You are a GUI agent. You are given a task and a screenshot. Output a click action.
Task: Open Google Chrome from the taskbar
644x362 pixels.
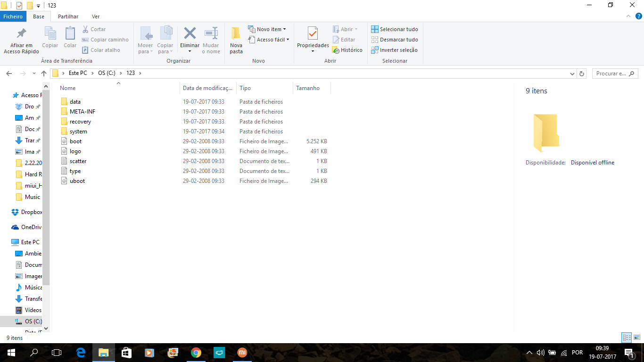tap(196, 353)
